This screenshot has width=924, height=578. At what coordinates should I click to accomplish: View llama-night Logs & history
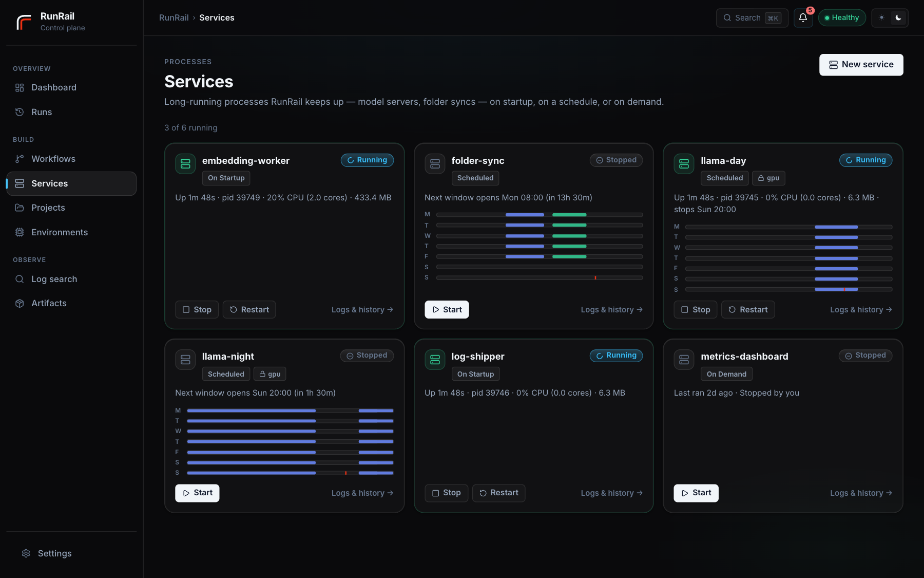point(362,493)
